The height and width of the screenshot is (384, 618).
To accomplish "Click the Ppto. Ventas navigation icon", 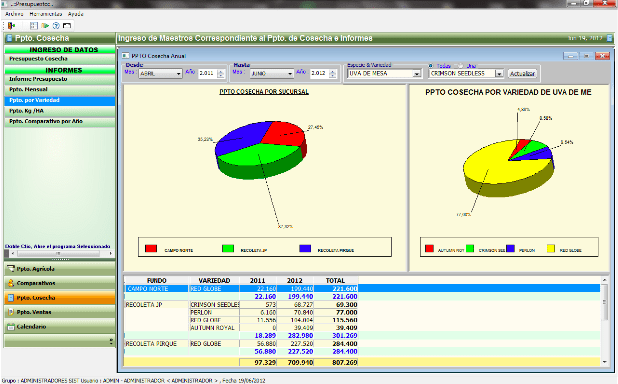I will tap(11, 312).
